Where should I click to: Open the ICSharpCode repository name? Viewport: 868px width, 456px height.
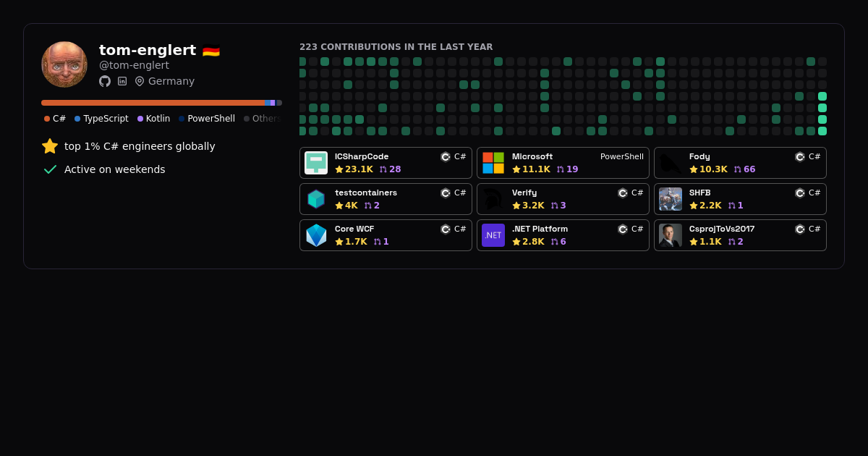362,156
